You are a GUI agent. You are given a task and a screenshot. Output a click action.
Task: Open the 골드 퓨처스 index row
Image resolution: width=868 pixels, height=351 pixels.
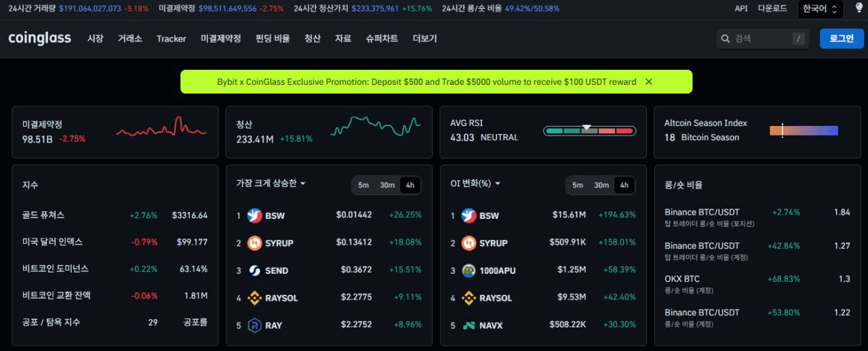[115, 215]
